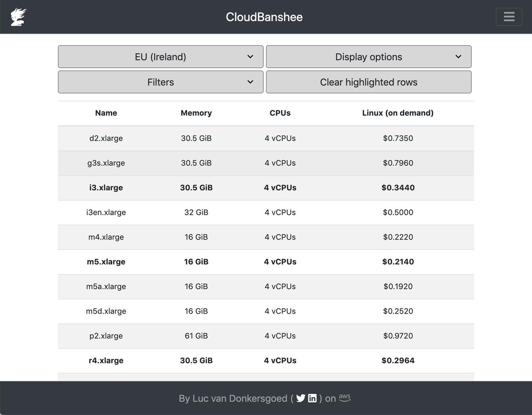Click the $0.2140 price cell

398,262
